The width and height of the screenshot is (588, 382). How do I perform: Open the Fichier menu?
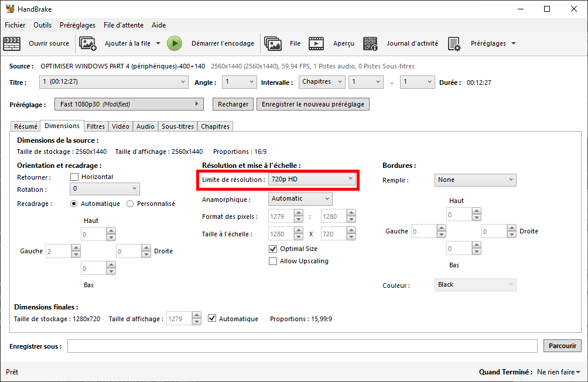point(15,25)
